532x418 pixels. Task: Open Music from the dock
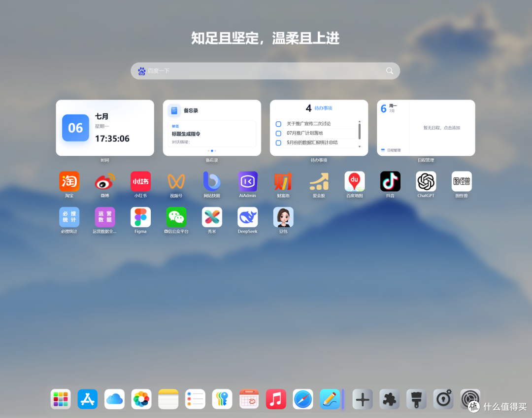276,399
